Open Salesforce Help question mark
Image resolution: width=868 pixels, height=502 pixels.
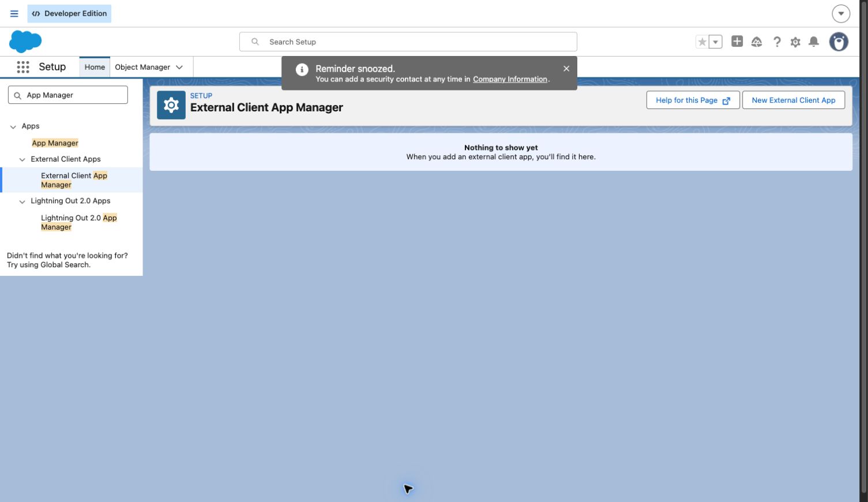[x=777, y=42]
